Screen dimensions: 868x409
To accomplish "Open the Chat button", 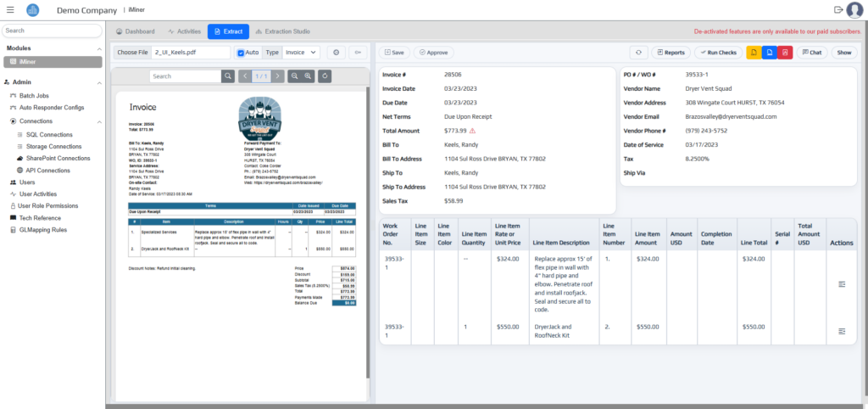I will (x=811, y=53).
